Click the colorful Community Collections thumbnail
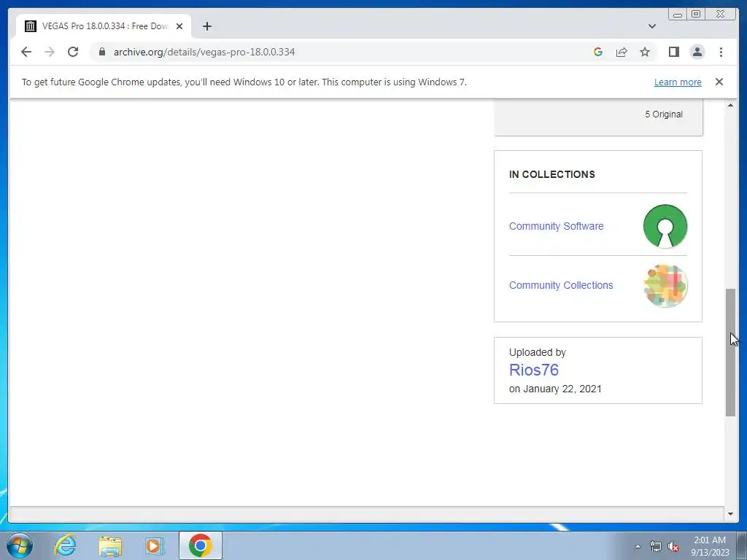The image size is (747, 560). pyautogui.click(x=665, y=286)
